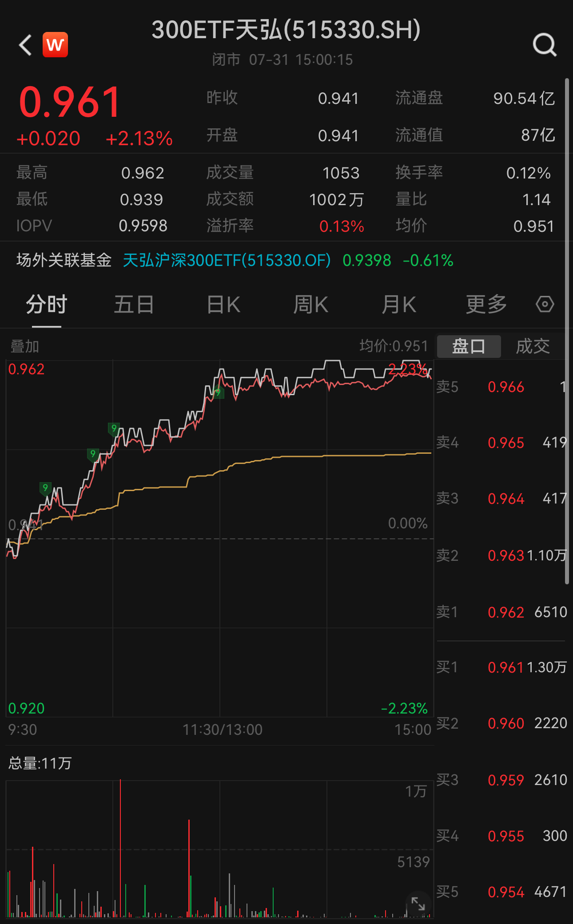Open the red W badge icon
Image resolution: width=573 pixels, height=924 pixels.
click(55, 45)
